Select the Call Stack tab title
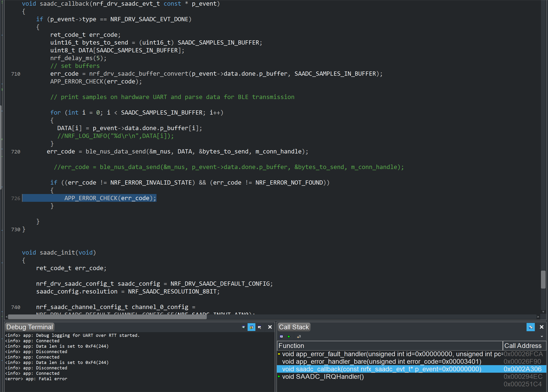The height and width of the screenshot is (392, 548). 294,327
